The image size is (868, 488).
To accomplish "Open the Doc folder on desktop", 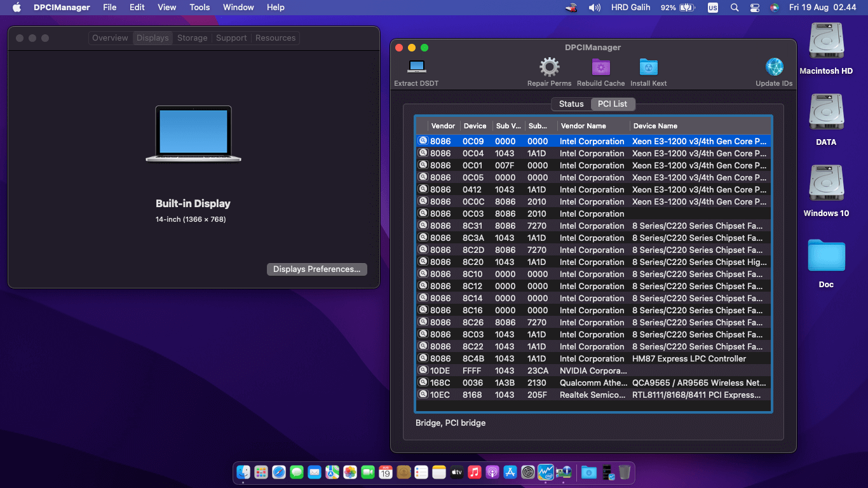I will pos(826,255).
